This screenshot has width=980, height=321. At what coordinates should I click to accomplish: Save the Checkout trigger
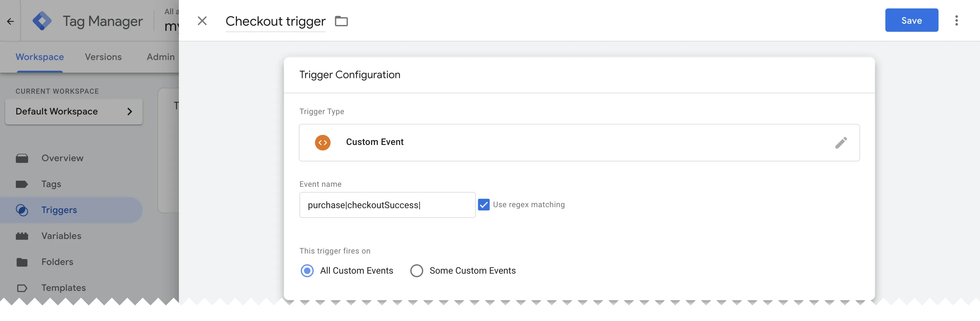pyautogui.click(x=912, y=20)
